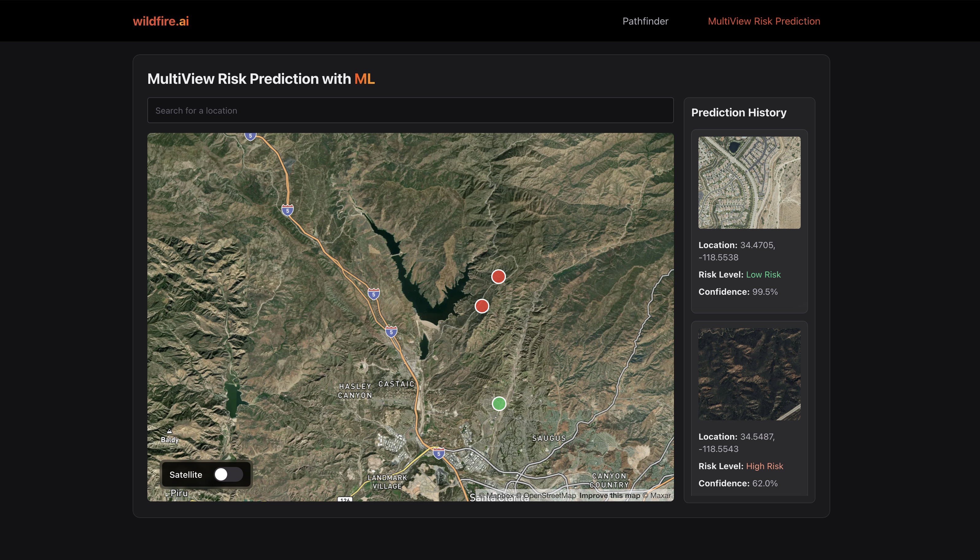Click the Castaic place label on the map
Viewport: 980px width, 560px height.
(x=396, y=384)
